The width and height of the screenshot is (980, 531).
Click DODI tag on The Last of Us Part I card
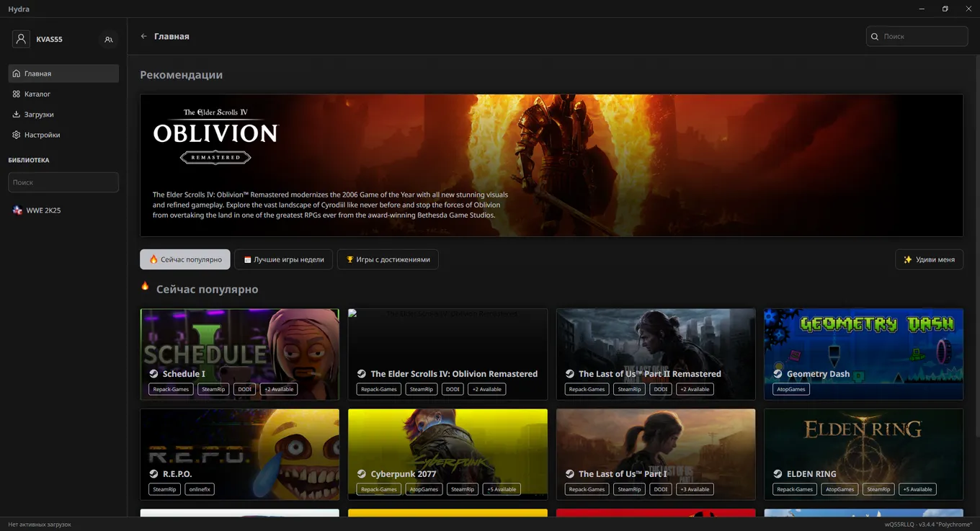pos(661,489)
